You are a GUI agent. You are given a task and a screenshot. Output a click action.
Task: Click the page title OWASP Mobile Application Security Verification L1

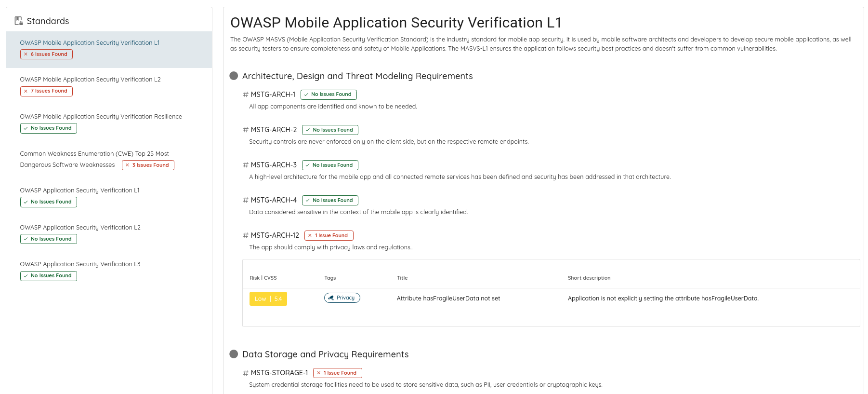click(396, 23)
